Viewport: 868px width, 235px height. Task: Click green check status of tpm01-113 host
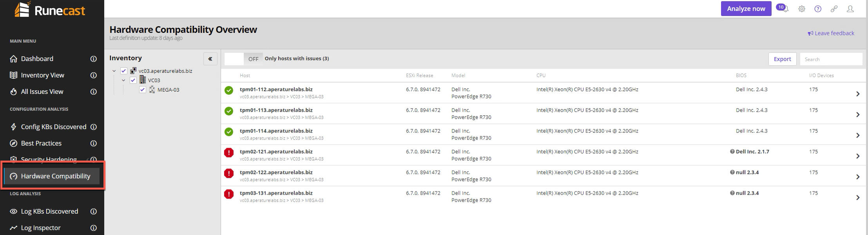coord(229,111)
